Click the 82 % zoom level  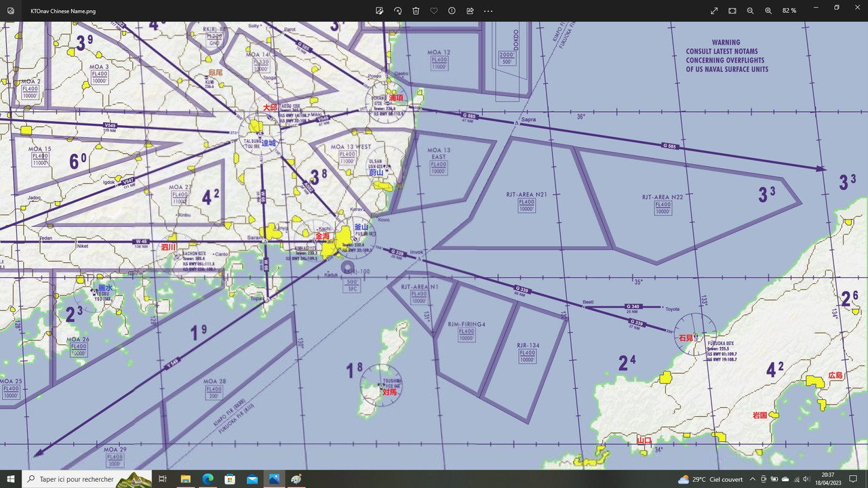click(x=789, y=11)
